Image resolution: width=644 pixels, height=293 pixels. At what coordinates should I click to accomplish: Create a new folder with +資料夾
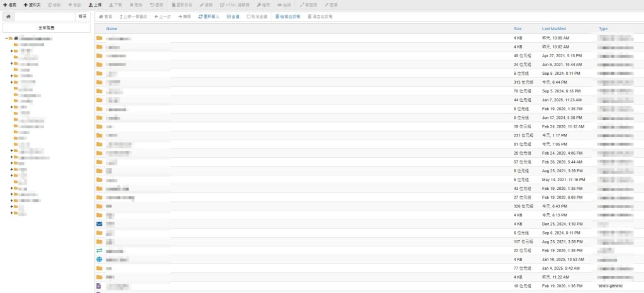(32, 4)
